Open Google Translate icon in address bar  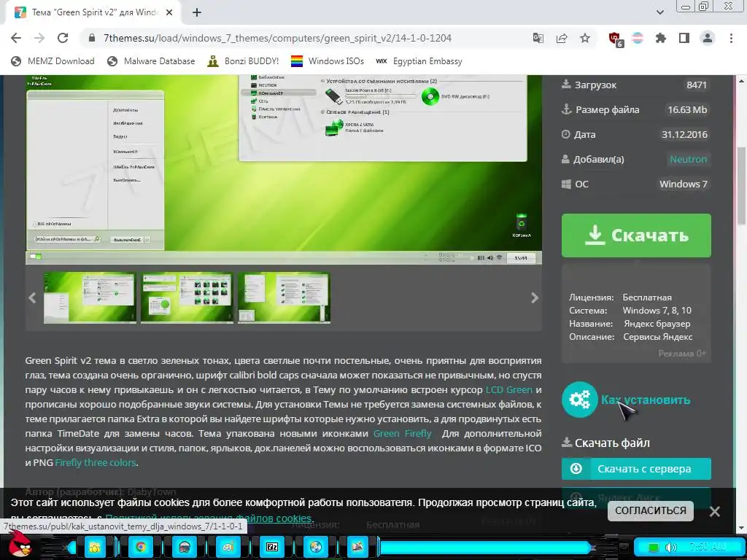coord(538,38)
